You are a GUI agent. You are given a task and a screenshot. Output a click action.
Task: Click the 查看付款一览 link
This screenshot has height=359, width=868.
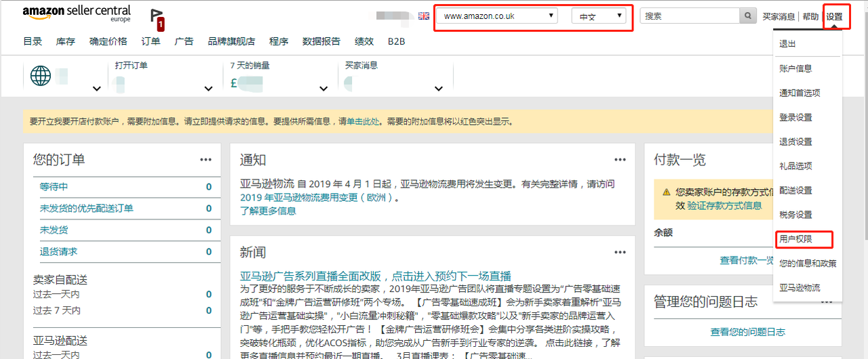[747, 260]
